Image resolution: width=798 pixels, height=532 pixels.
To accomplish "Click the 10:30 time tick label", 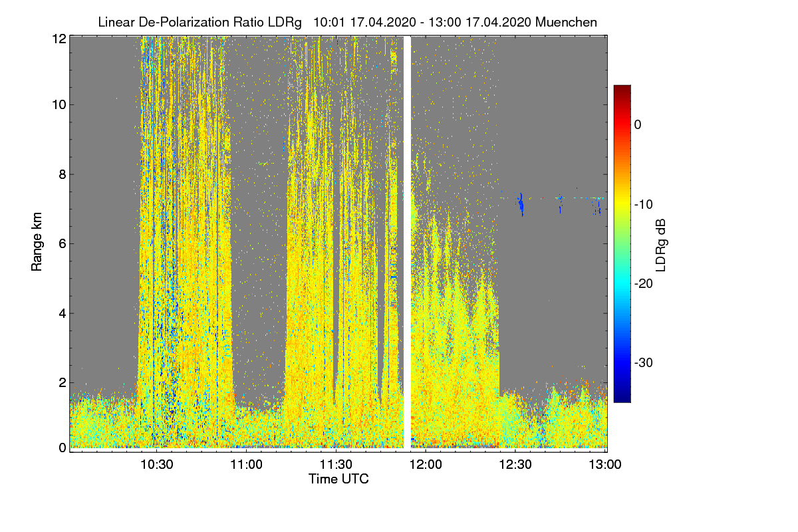I will coord(157,465).
